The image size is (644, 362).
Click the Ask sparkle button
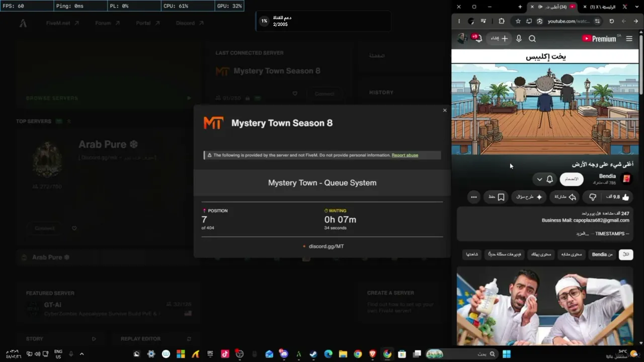click(529, 197)
